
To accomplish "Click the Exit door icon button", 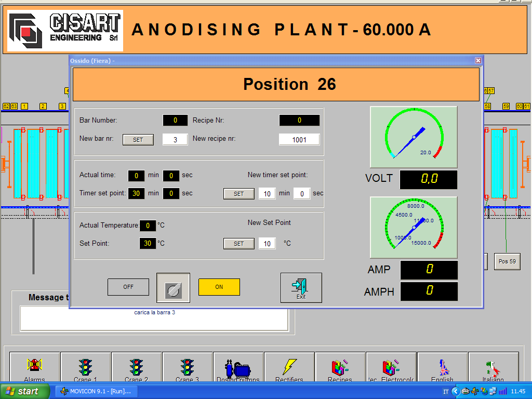I will coord(301,288).
